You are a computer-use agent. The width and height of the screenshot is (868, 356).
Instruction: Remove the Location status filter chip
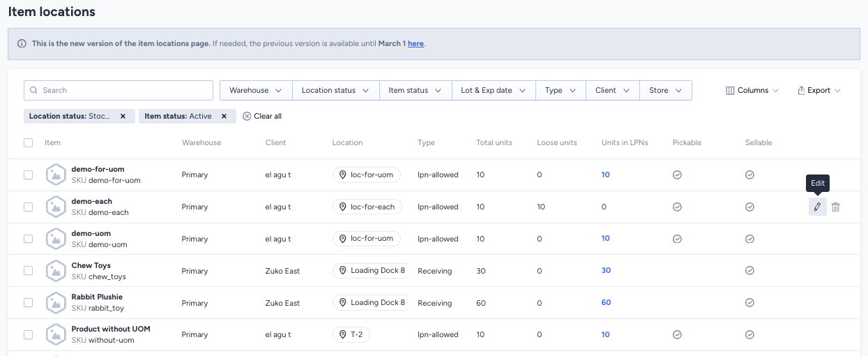tap(123, 117)
